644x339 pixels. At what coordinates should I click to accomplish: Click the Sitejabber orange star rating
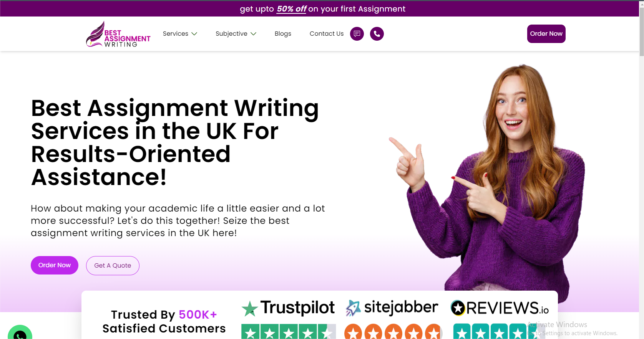(393, 332)
